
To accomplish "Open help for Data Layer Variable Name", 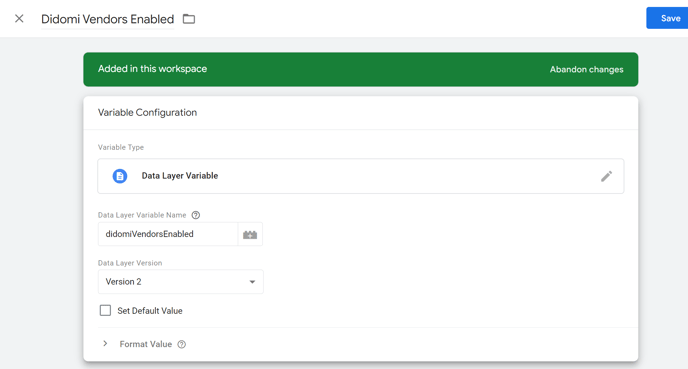I will click(x=196, y=215).
